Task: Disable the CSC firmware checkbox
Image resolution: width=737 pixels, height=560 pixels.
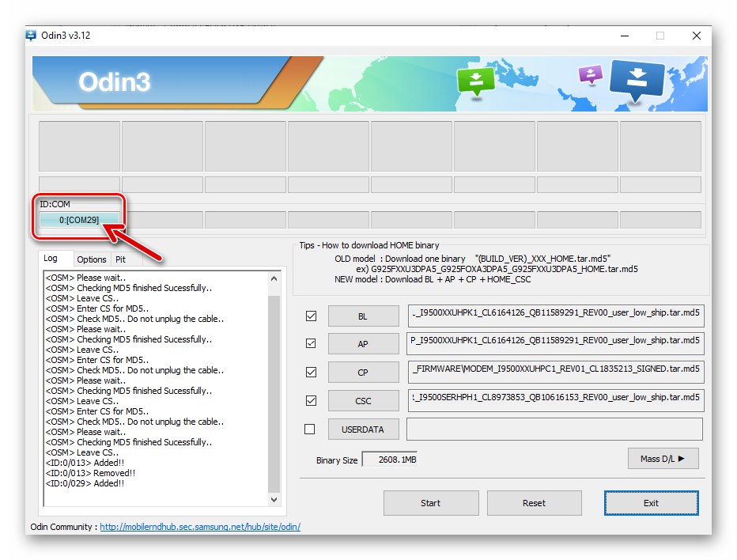Action: point(311,400)
